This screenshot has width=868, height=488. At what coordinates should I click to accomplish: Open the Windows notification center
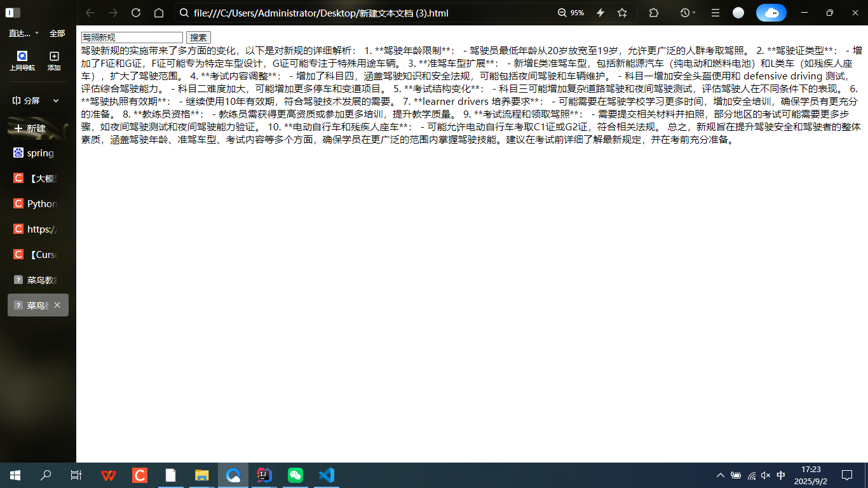point(847,475)
